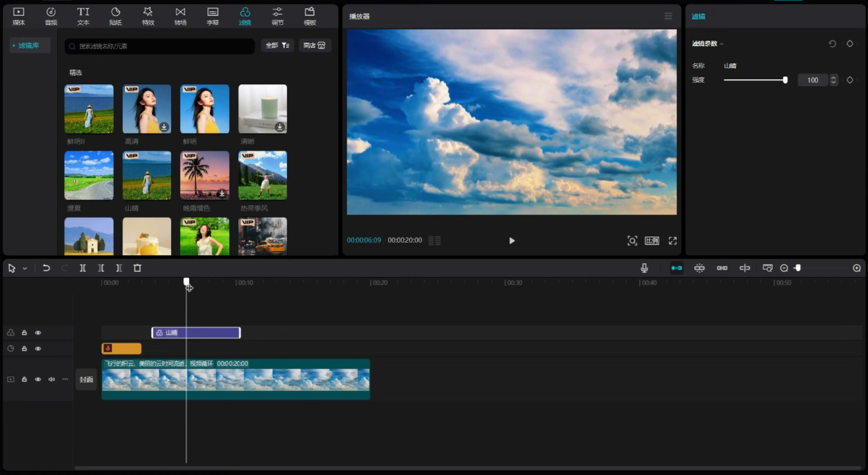
Task: Select the 山晴 filter clip on the timeline
Action: tap(196, 333)
